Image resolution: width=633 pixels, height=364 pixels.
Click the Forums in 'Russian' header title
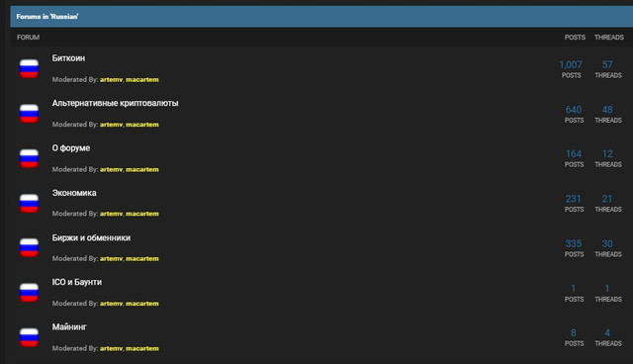tap(47, 17)
